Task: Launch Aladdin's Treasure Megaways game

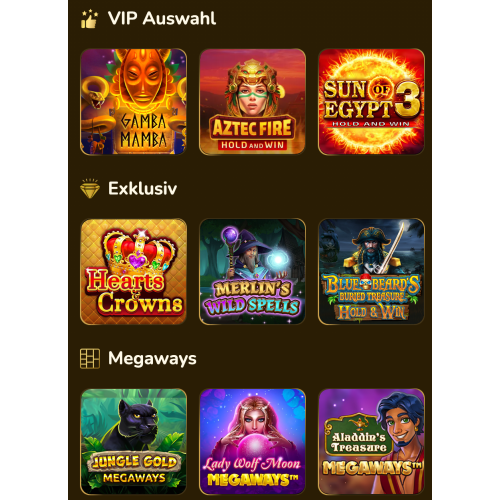Action: click(371, 442)
